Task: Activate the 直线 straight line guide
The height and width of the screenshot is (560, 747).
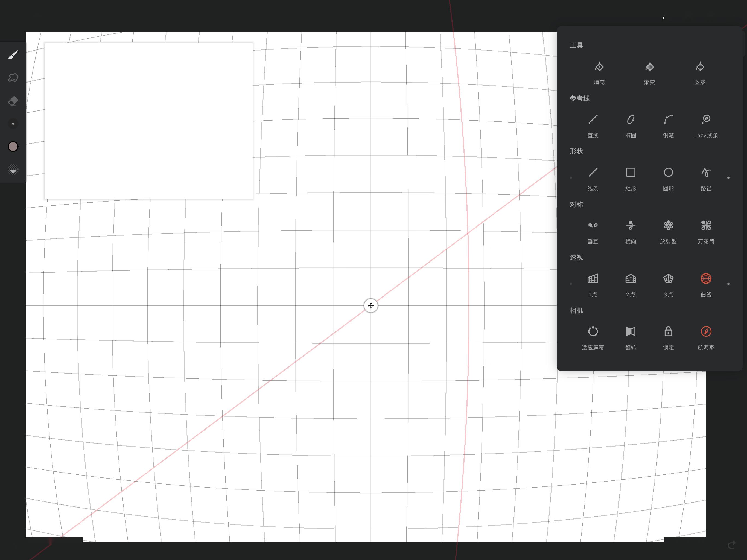Action: pyautogui.click(x=593, y=126)
